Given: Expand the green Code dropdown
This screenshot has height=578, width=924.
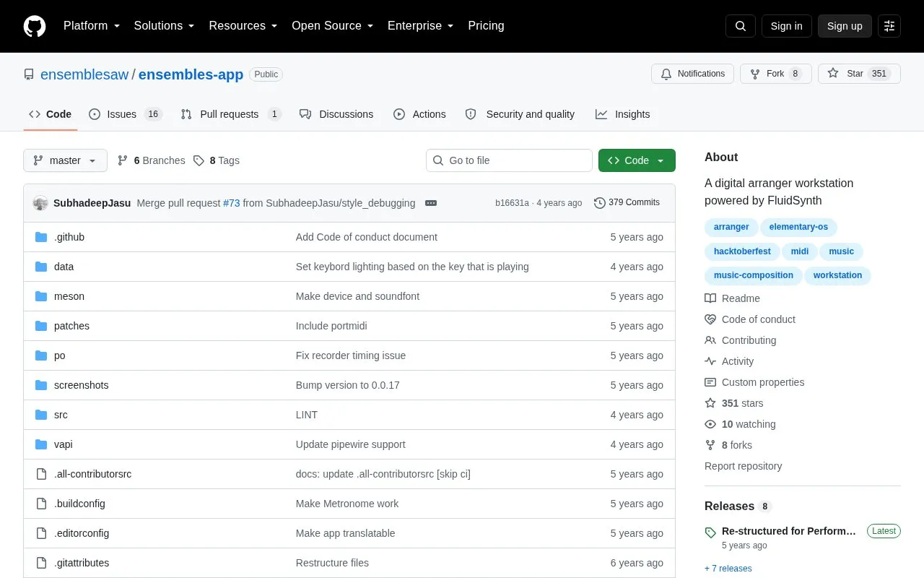Looking at the screenshot, I should point(637,160).
